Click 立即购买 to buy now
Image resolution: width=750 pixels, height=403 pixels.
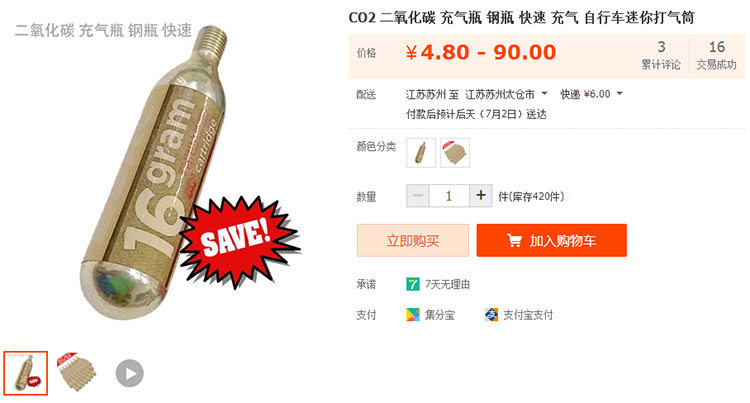pos(413,240)
